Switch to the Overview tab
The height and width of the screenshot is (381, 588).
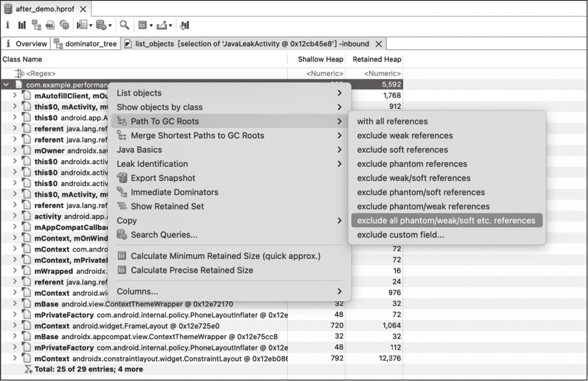point(26,44)
